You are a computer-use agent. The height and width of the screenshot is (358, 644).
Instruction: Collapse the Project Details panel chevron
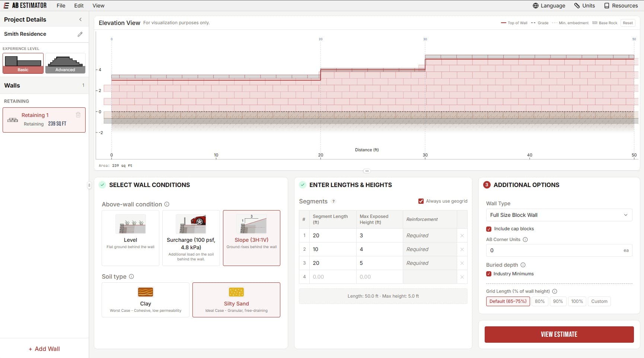click(x=80, y=19)
